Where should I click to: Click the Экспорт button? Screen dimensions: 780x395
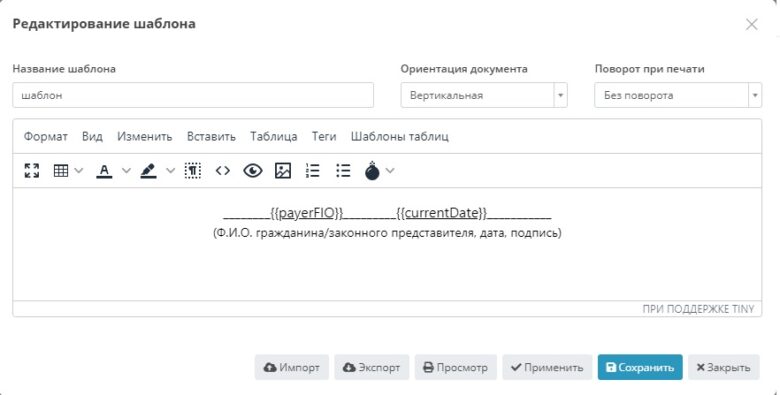coord(372,368)
